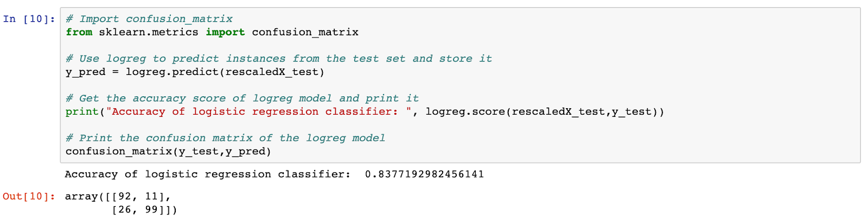Click the In [10] cell prompt
Screen dimensions: 868x218
(29, 19)
